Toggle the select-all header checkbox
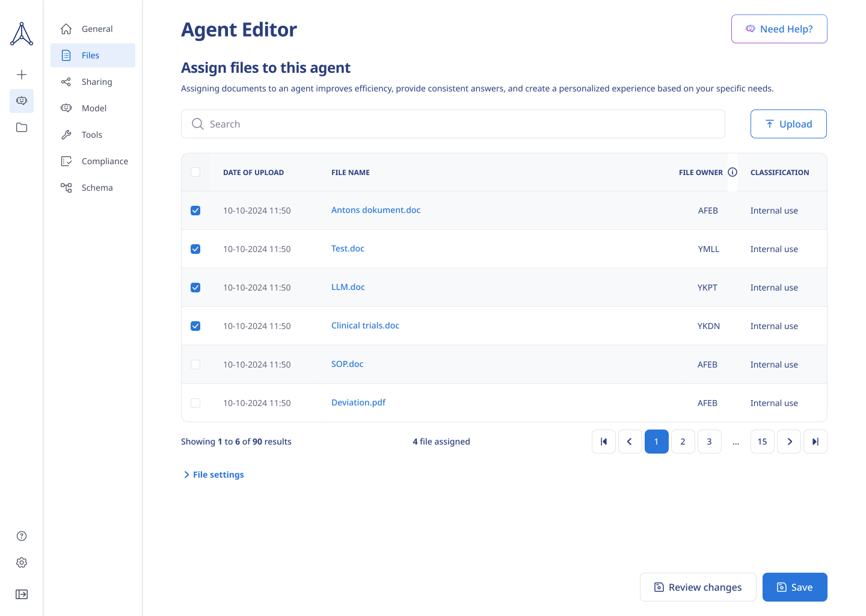 pos(195,172)
